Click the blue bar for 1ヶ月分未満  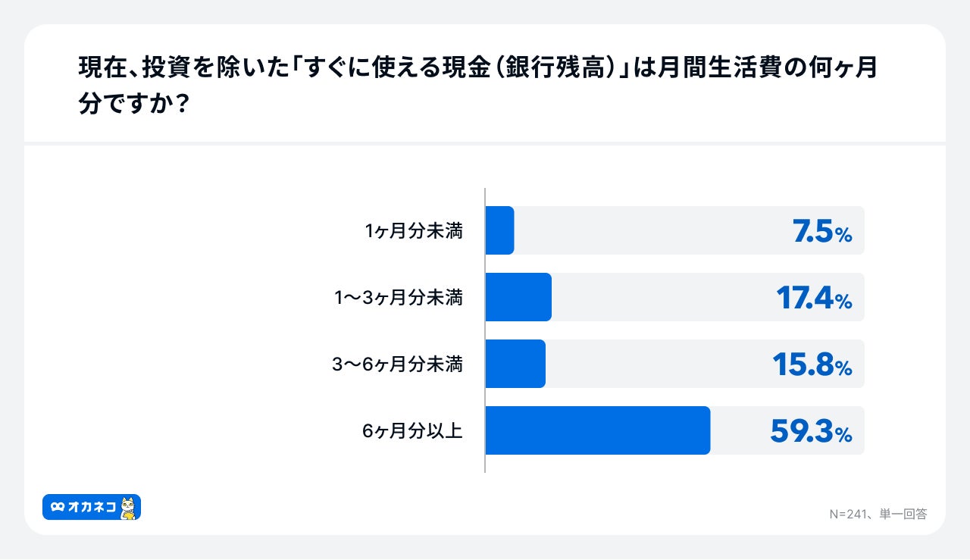point(499,230)
